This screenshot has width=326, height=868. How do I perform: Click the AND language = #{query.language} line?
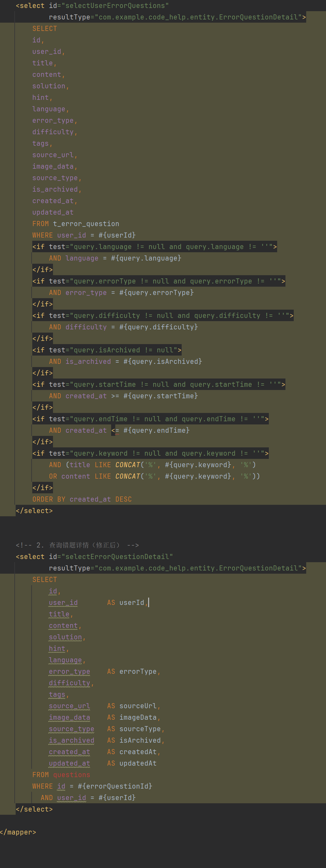click(x=115, y=258)
